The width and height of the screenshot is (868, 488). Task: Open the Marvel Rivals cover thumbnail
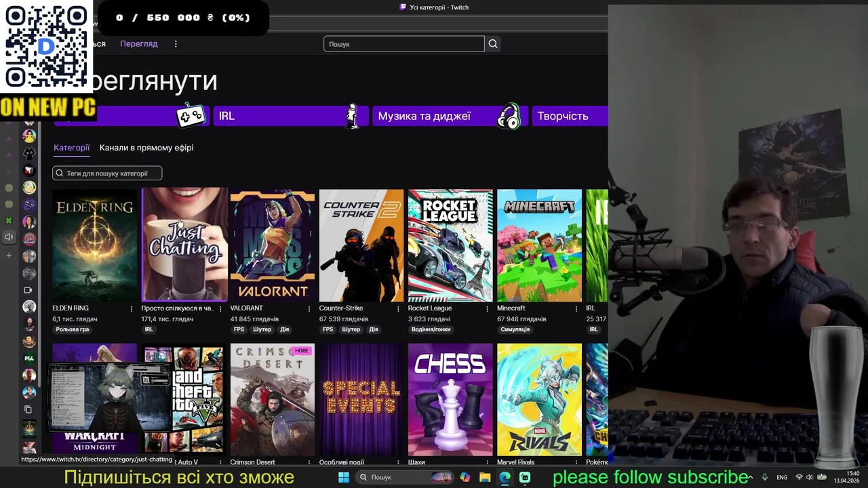pyautogui.click(x=539, y=400)
